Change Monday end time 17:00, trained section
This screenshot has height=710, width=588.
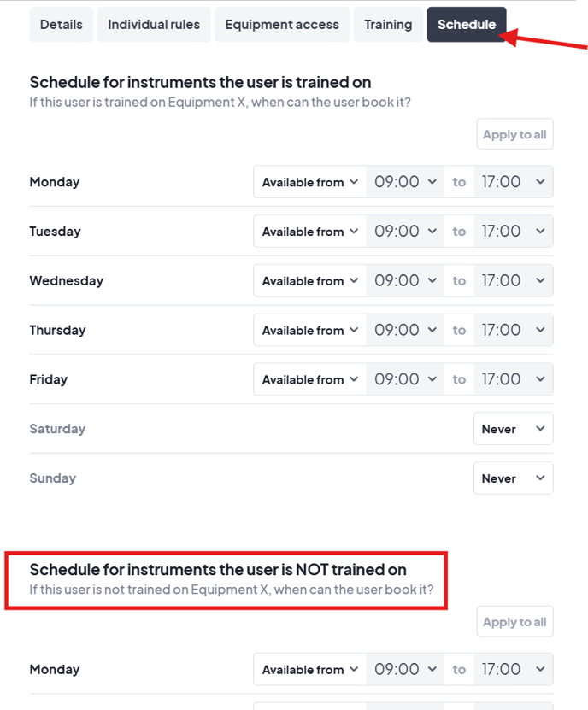point(513,182)
